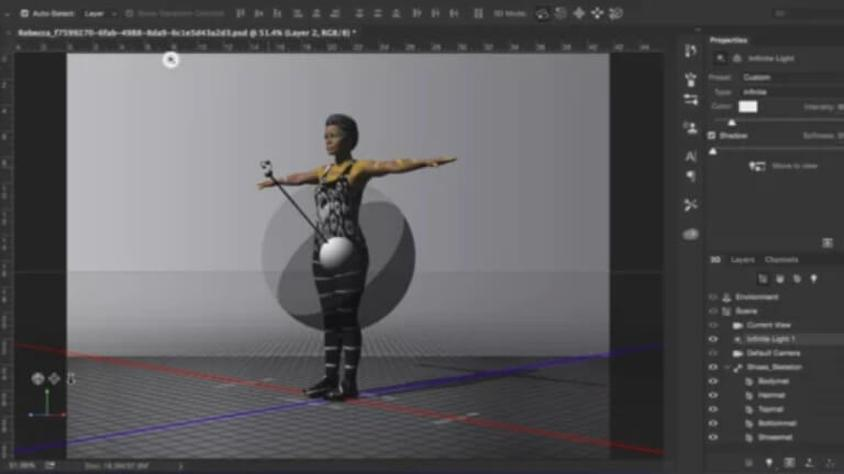Open the Brush presets panel icon in dock
844x474 pixels.
(691, 80)
